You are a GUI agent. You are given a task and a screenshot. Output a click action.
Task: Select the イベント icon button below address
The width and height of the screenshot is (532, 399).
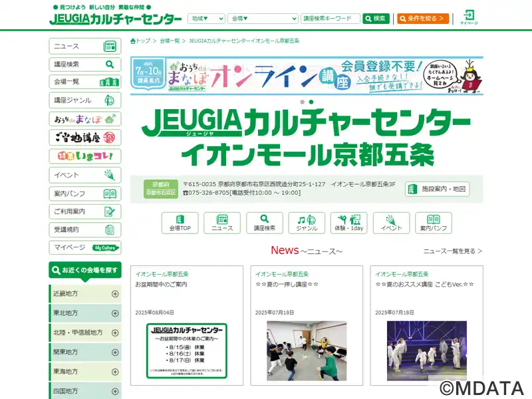(391, 223)
